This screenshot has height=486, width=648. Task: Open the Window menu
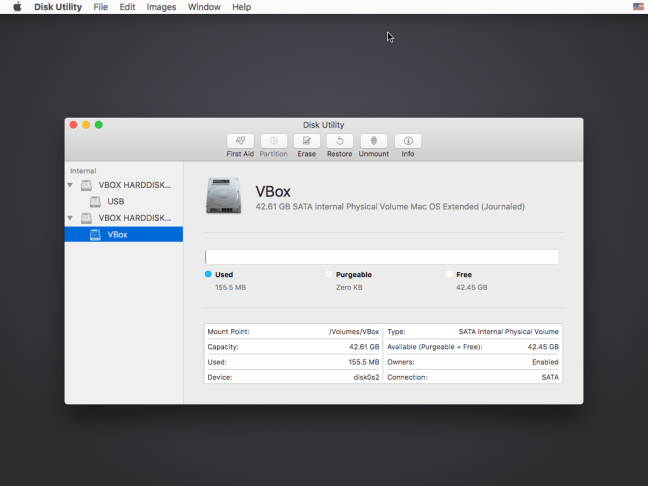204,7
